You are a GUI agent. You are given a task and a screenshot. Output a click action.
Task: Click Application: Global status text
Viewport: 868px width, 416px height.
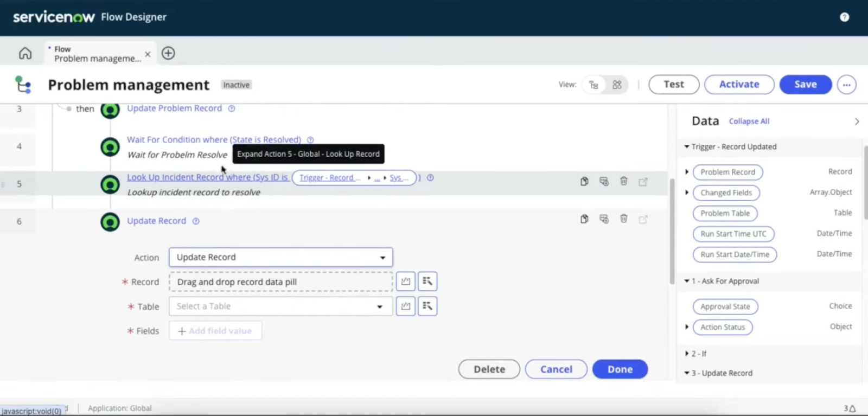pos(120,408)
